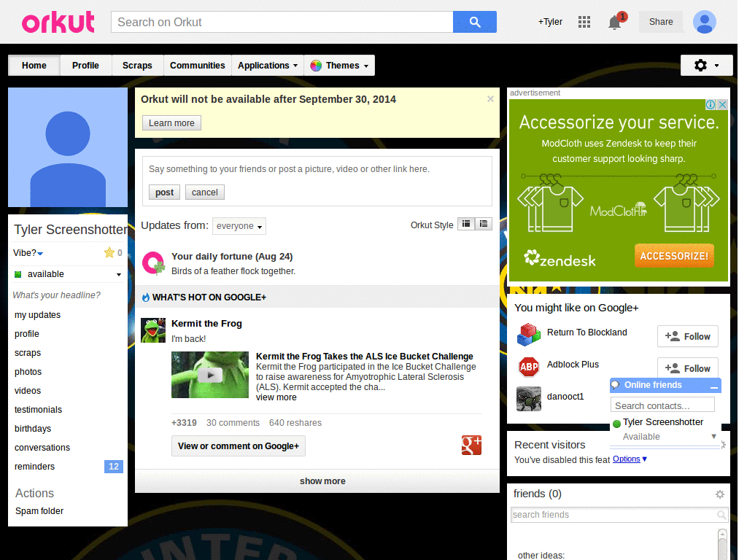
Task: Open the Applications dropdown menu
Action: 267,65
